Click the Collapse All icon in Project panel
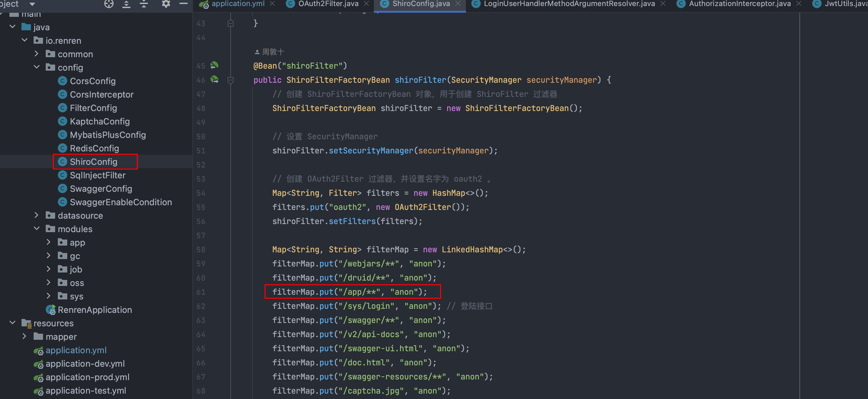The width and height of the screenshot is (868, 399). pos(144,4)
